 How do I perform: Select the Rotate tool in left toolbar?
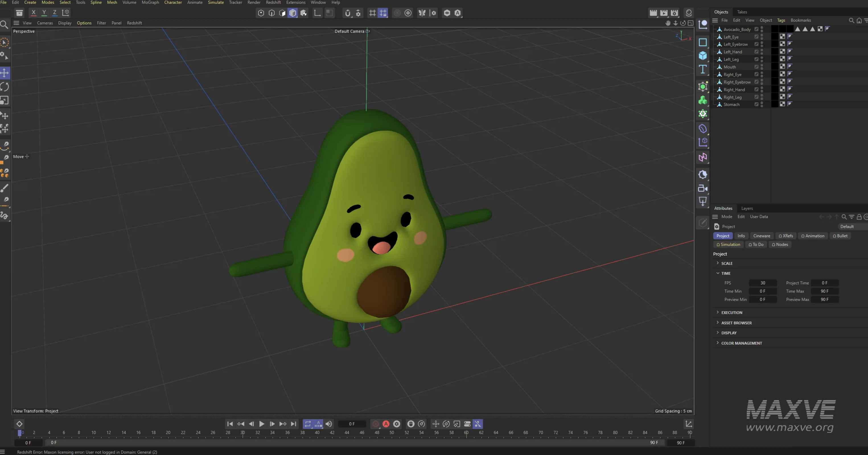(x=5, y=86)
